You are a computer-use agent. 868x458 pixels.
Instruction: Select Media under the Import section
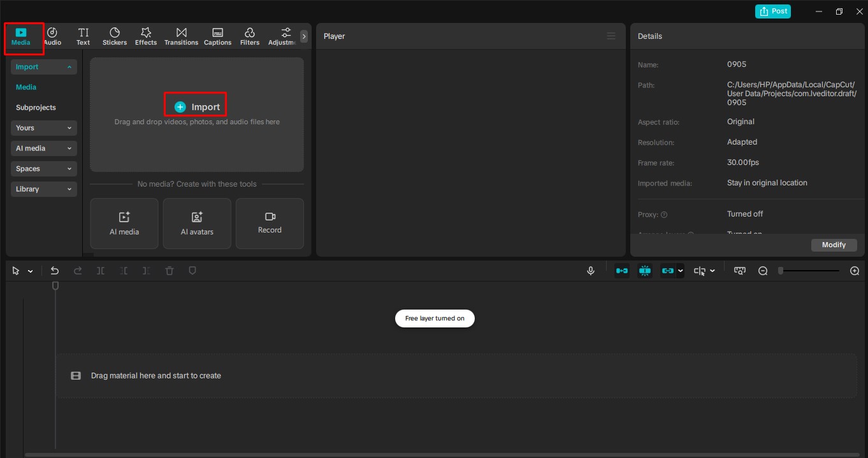point(26,87)
